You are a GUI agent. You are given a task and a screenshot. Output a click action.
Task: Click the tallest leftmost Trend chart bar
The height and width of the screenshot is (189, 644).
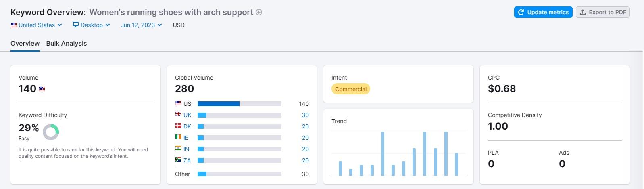pos(383,153)
